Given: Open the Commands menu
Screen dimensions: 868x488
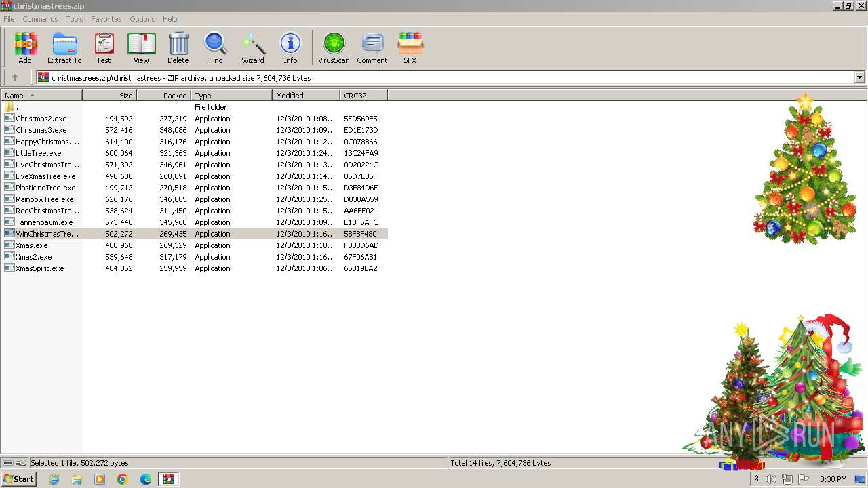Looking at the screenshot, I should (40, 19).
